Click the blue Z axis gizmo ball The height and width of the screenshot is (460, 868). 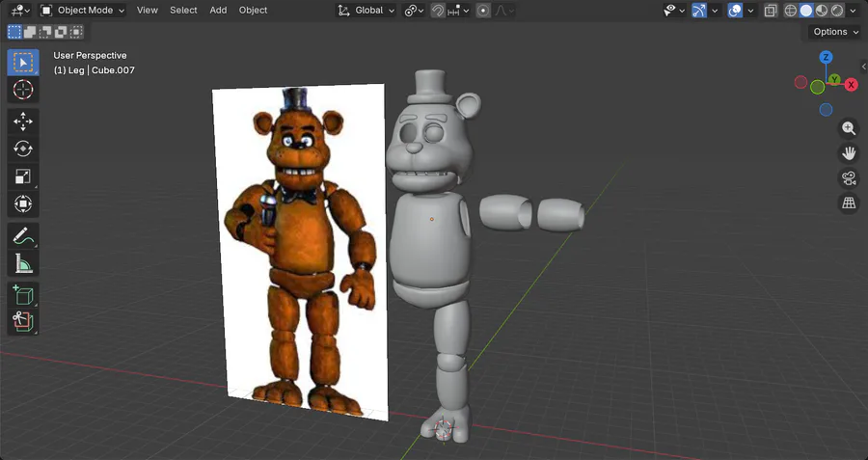click(x=826, y=57)
